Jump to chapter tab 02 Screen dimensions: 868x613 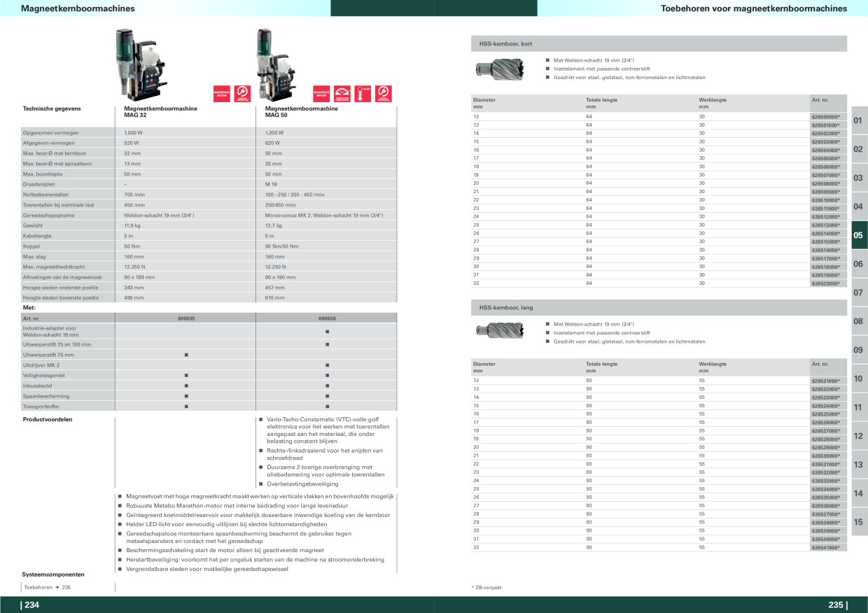pyautogui.click(x=858, y=149)
